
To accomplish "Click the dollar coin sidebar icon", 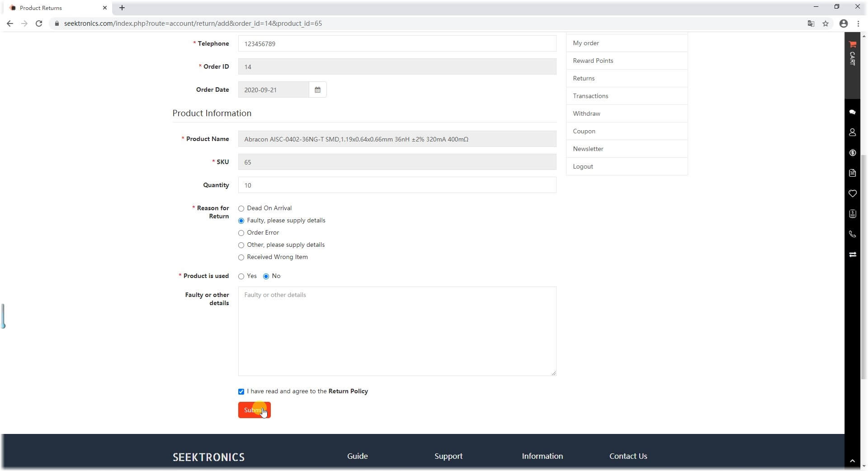I will [x=852, y=153].
